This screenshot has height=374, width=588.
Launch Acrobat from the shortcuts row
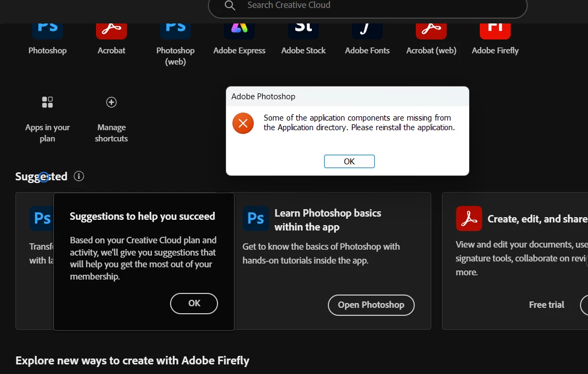pos(111,31)
